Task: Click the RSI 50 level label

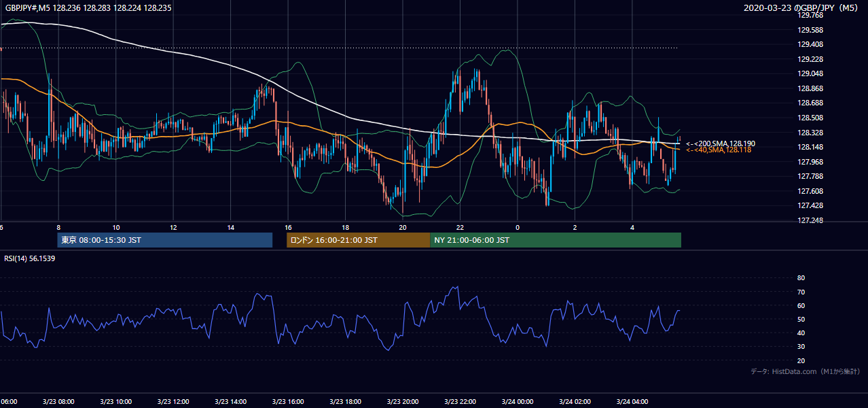Action: tap(801, 319)
